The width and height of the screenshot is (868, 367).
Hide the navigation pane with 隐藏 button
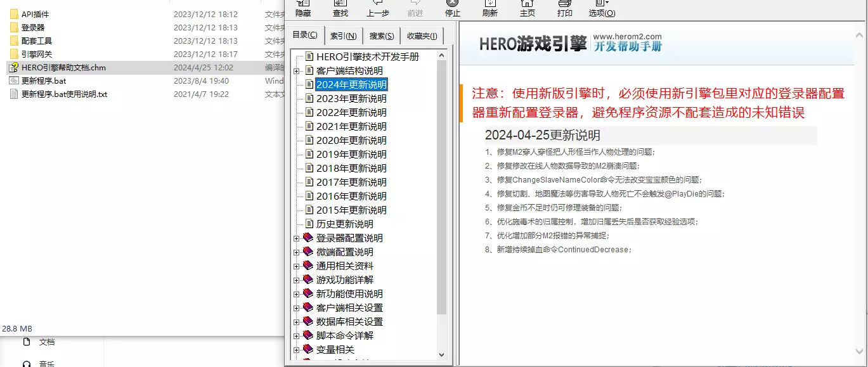point(302,9)
